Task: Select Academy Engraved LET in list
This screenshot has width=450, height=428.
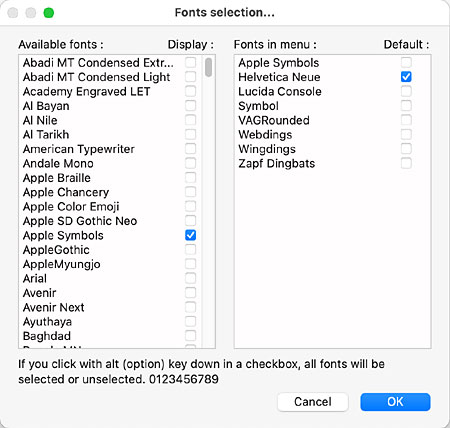Action: tap(86, 91)
